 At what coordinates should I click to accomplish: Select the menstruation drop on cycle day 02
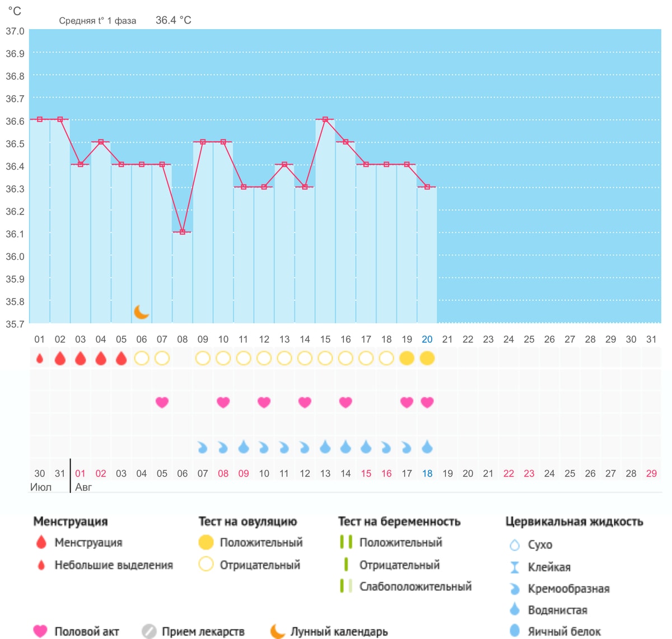(x=60, y=358)
